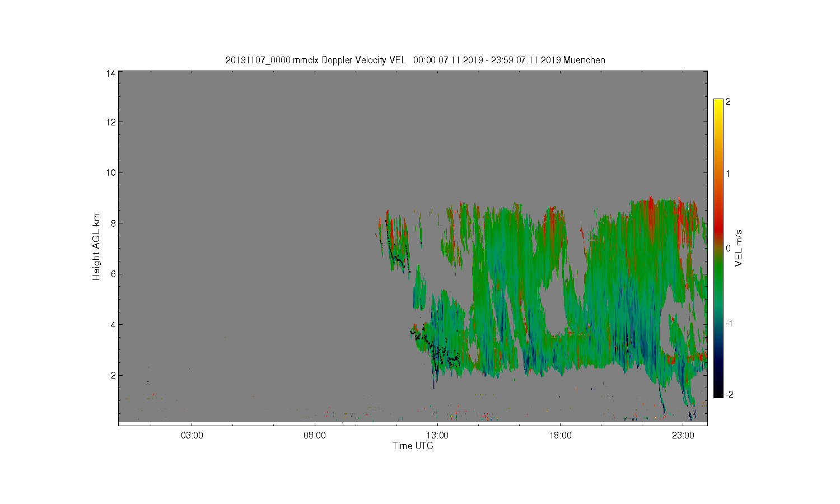Viewport: 840px width, 504px height.
Task: Click the 2 km height tick label
Action: 113,375
